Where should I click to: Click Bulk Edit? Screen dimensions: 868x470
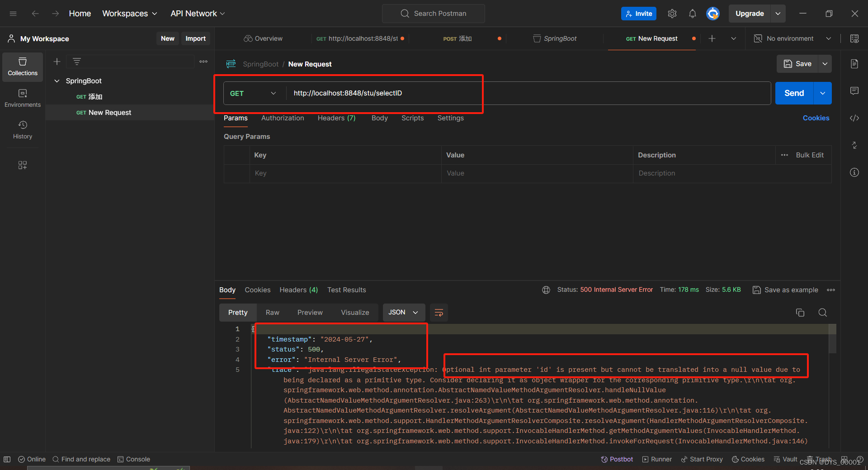[x=810, y=155]
